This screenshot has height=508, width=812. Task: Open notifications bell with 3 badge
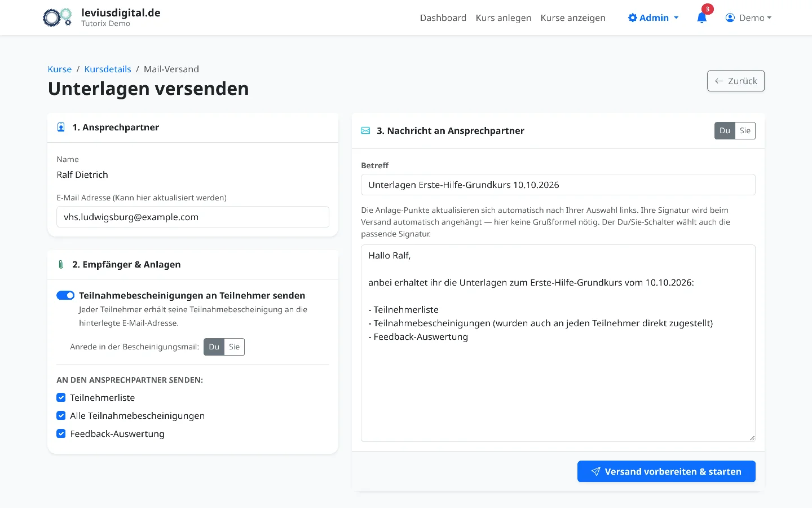(x=702, y=17)
